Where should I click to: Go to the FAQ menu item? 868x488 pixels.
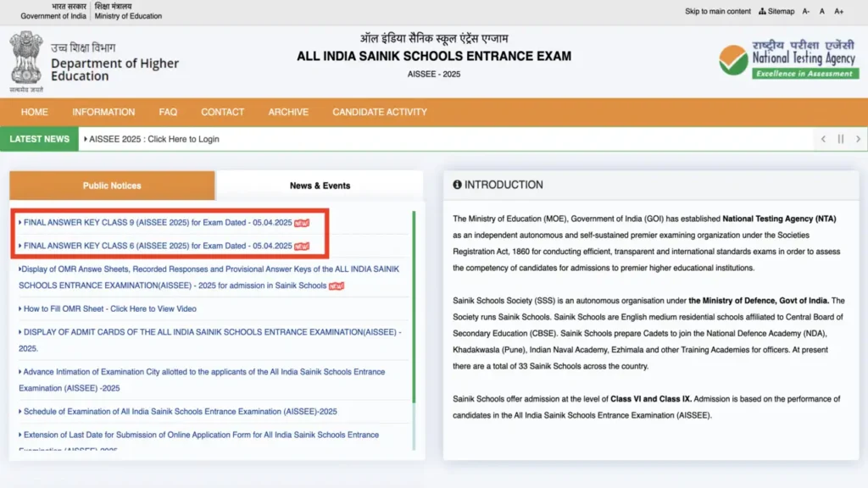point(169,112)
